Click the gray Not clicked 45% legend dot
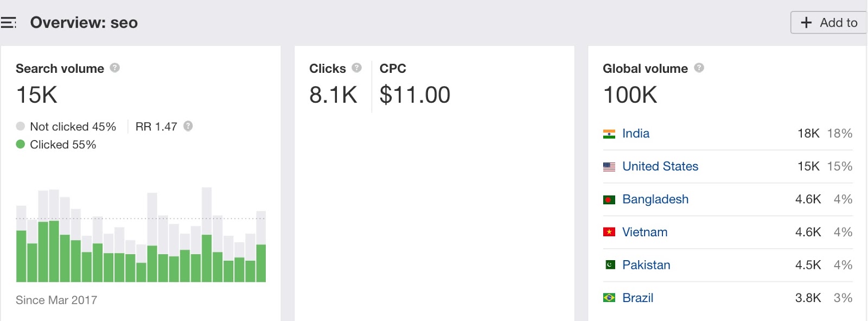Image resolution: width=868 pixels, height=321 pixels. tap(21, 127)
